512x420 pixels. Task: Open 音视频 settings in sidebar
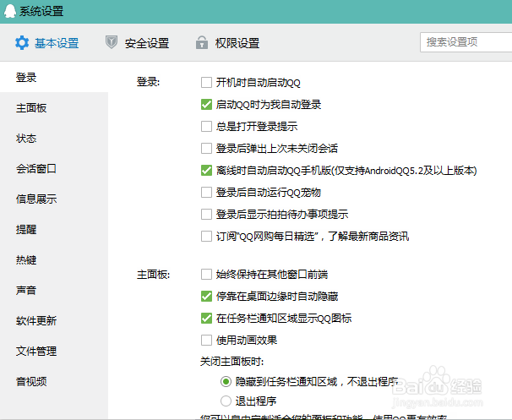(54, 381)
